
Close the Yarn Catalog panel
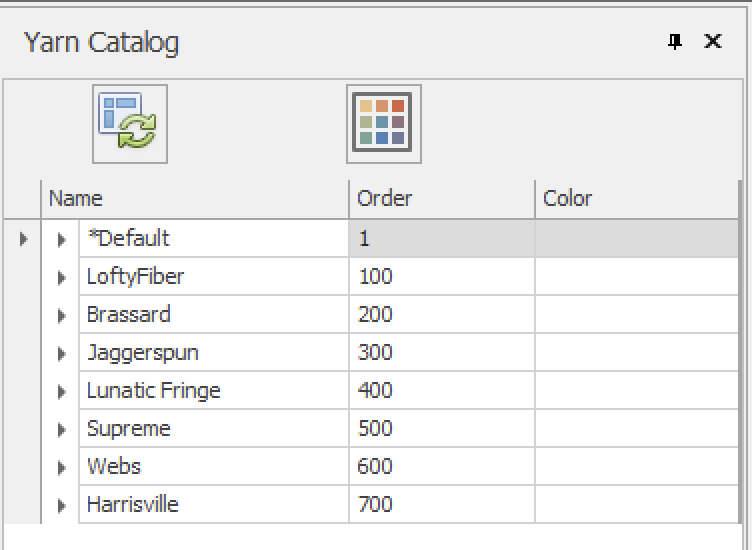(x=712, y=42)
